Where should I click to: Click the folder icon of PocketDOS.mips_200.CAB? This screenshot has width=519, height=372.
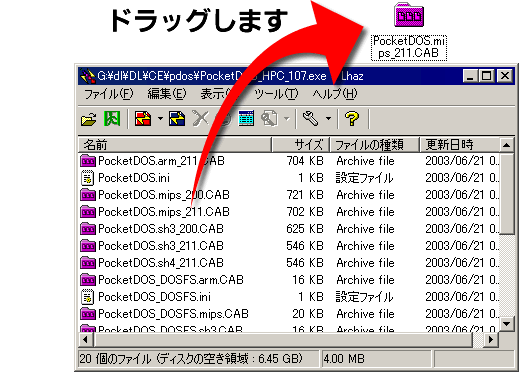[88, 195]
